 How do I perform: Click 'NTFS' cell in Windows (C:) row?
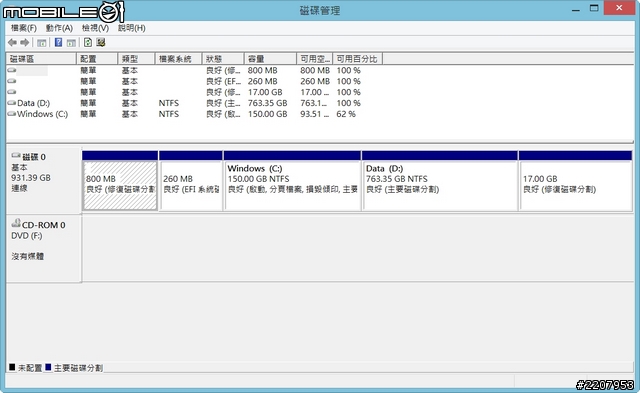click(x=169, y=114)
